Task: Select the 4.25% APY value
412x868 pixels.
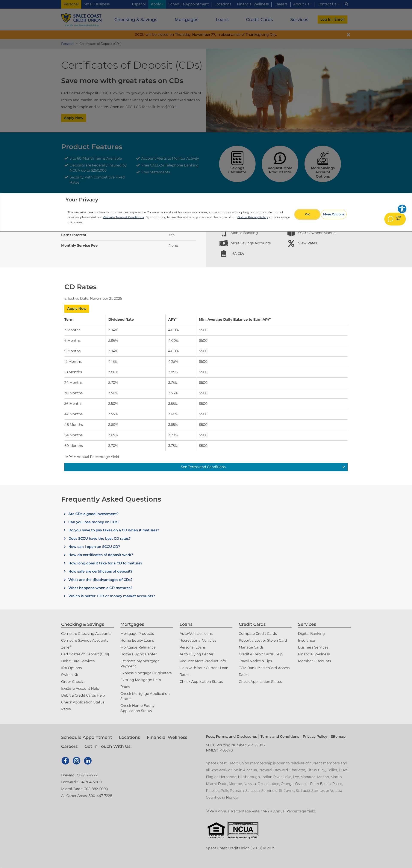Action: click(x=173, y=361)
